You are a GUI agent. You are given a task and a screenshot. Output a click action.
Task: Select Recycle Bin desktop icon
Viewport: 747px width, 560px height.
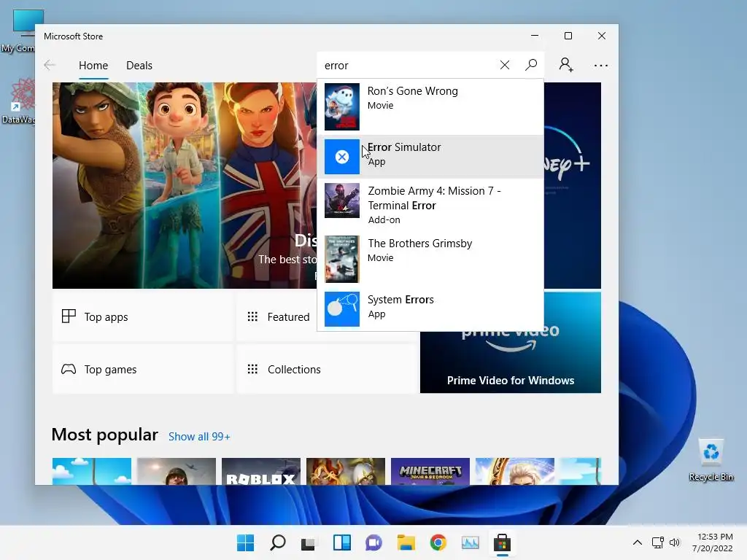[x=711, y=460]
